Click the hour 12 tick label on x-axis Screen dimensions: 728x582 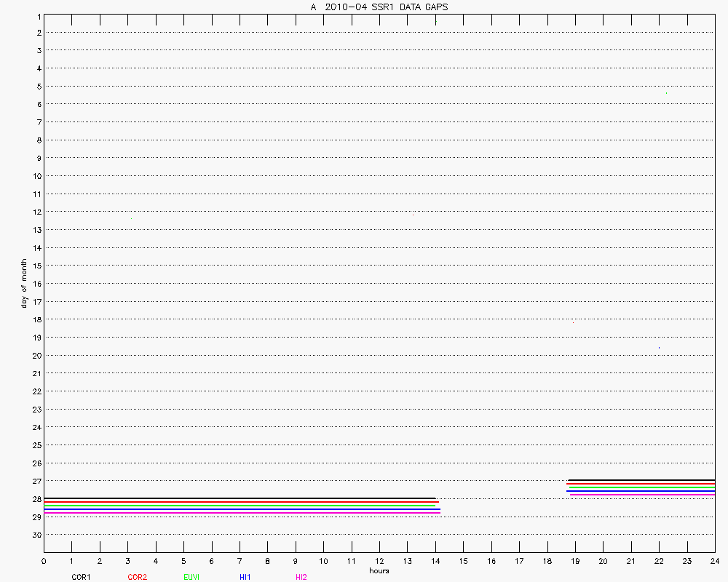point(379,561)
